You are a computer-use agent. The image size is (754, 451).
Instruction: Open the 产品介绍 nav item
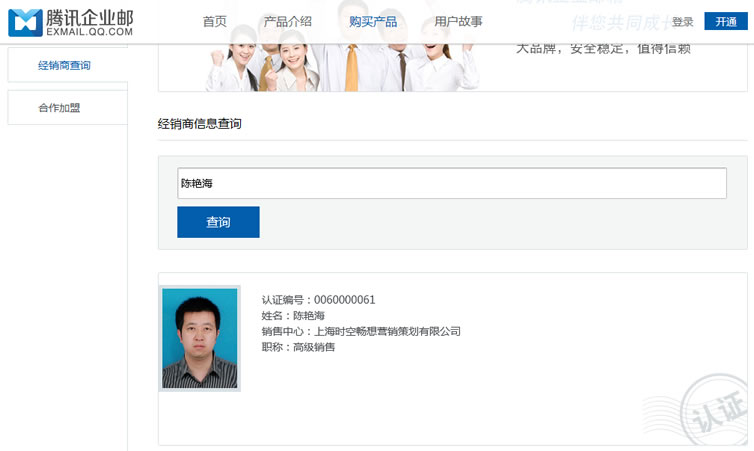[x=288, y=22]
